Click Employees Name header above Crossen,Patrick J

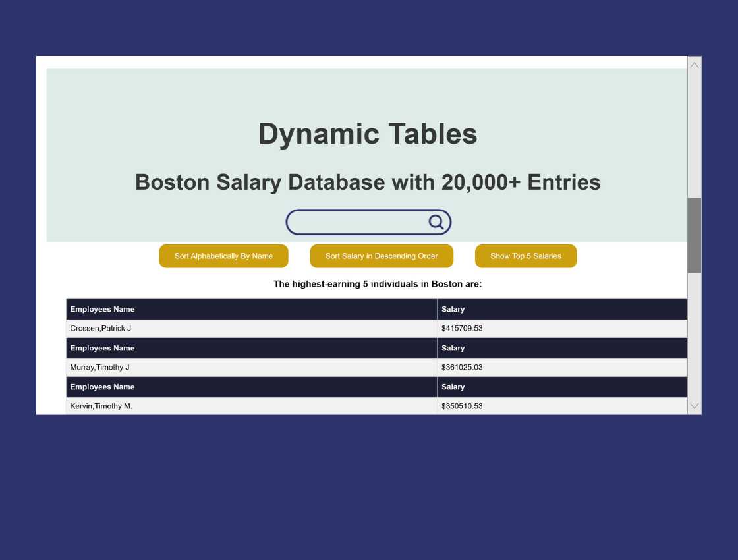point(102,310)
